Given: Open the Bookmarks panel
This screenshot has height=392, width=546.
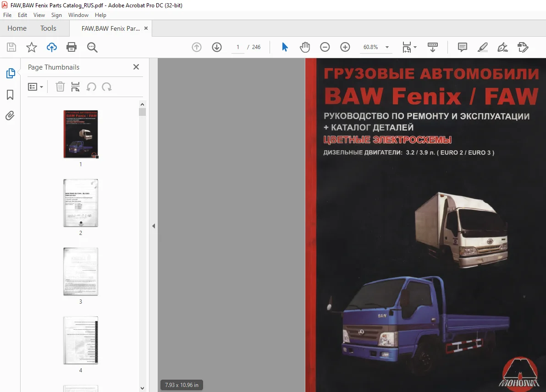Looking at the screenshot, I should click(10, 95).
